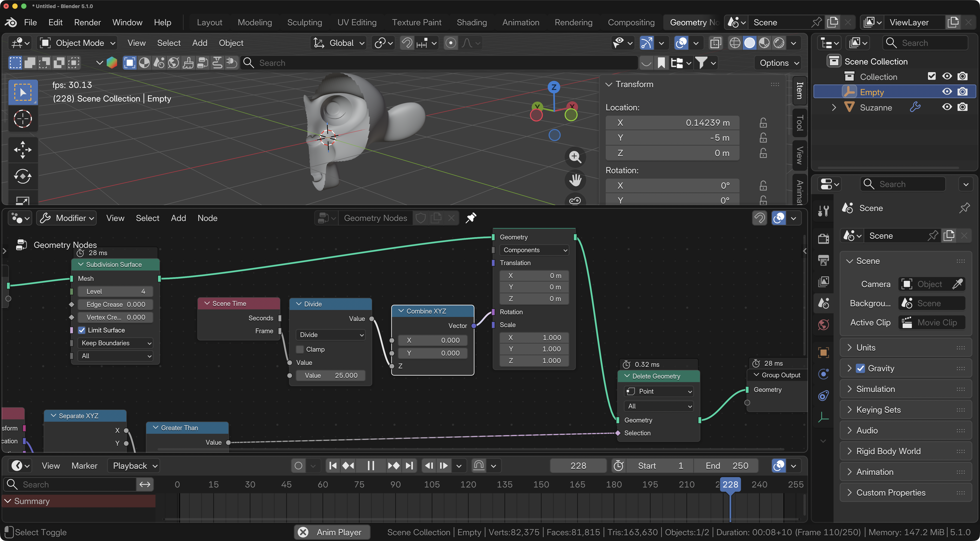Open the Global transform orientation dropdown
Screen dimensions: 980x541
(x=339, y=43)
